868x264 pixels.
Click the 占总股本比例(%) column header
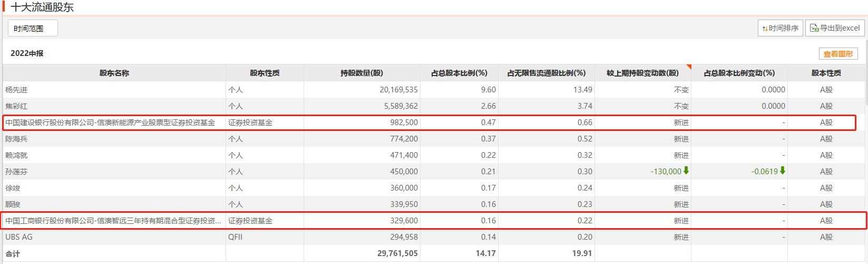459,73
